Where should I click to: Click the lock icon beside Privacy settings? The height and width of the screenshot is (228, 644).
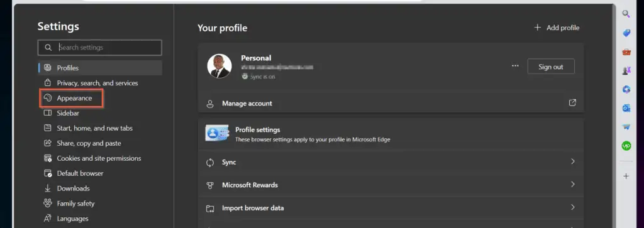pos(48,83)
